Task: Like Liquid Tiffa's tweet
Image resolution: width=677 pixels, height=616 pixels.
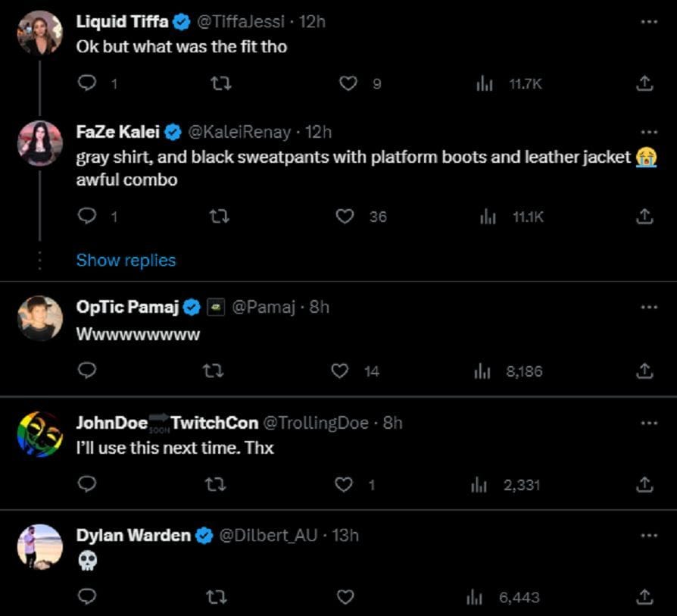Action: tap(348, 84)
